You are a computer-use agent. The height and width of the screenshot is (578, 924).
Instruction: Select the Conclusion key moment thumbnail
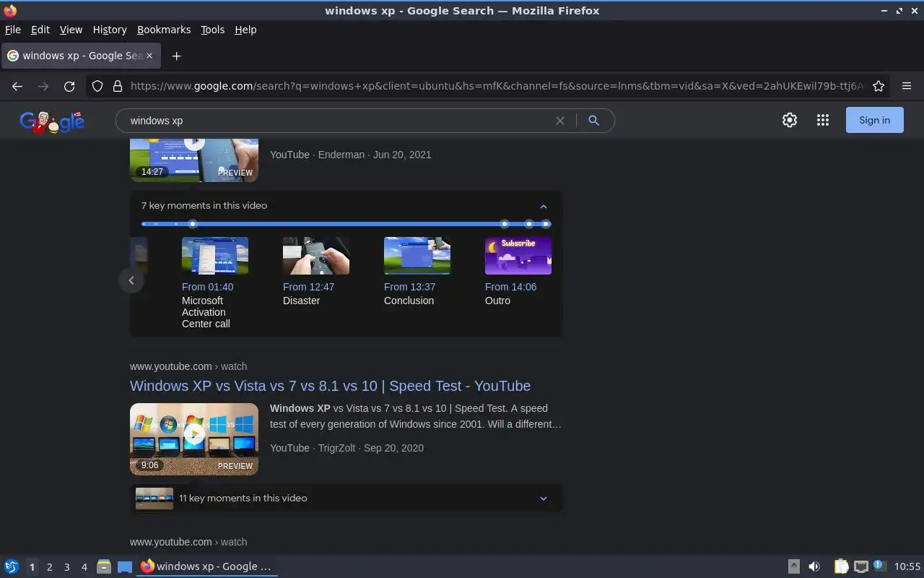[x=417, y=256]
